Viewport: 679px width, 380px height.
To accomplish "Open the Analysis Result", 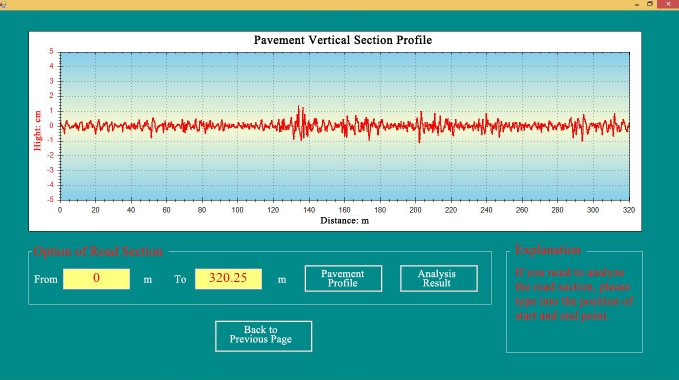I will (x=439, y=278).
